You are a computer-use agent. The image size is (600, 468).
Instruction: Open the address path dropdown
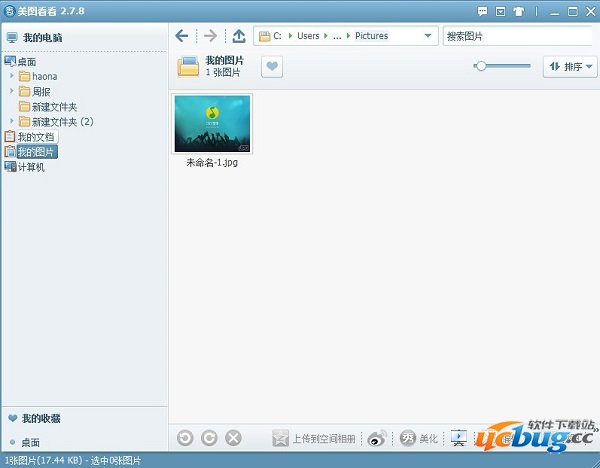[x=428, y=36]
